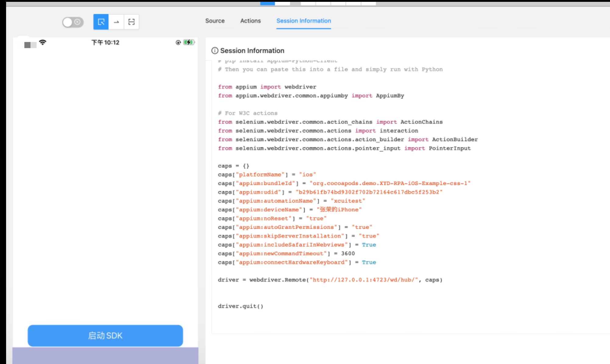Click the orientation lock icon on device
This screenshot has width=610, height=364.
(178, 43)
